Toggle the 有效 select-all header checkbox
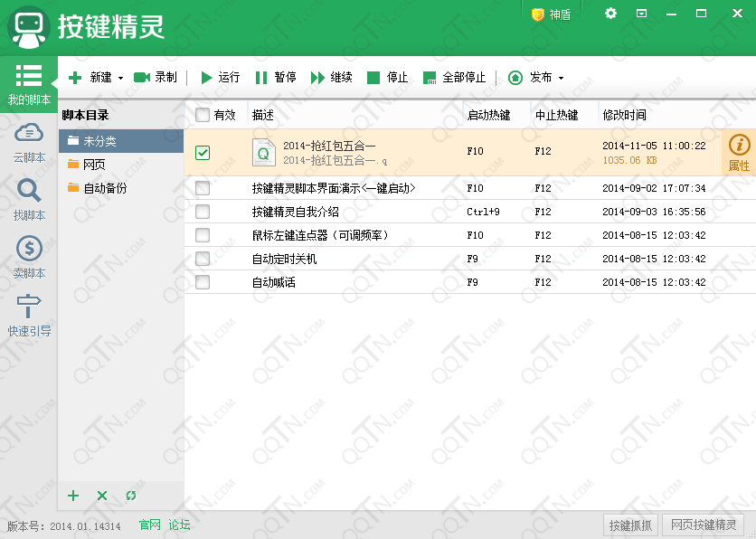The width and height of the screenshot is (756, 539). pyautogui.click(x=203, y=115)
